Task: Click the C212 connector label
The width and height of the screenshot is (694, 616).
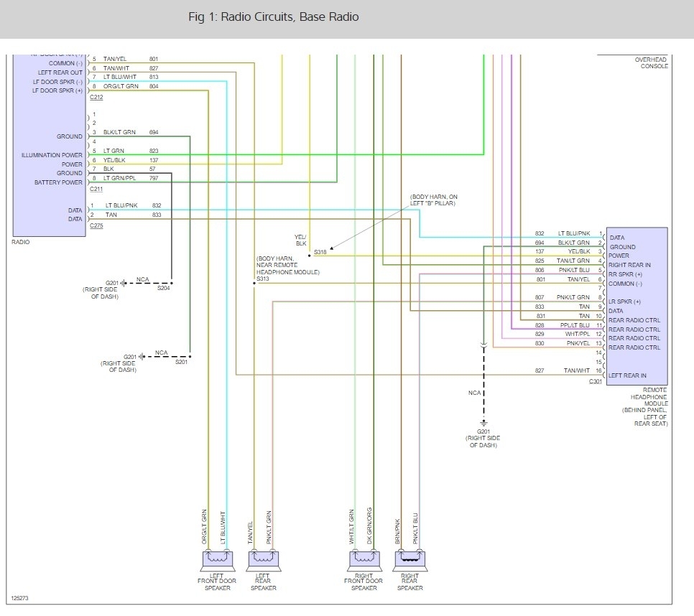Action: click(x=96, y=97)
